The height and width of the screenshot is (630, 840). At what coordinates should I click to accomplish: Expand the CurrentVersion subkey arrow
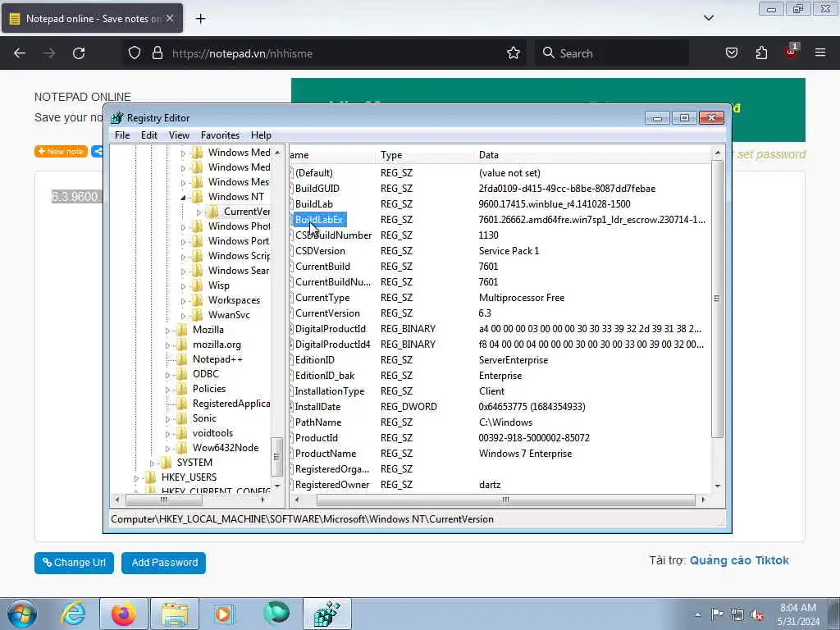click(x=199, y=212)
